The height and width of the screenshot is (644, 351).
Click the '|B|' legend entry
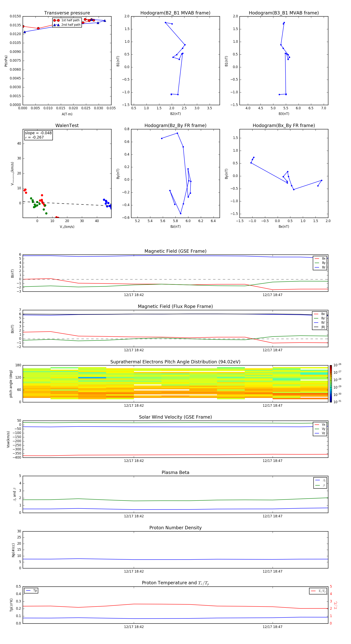point(320,327)
